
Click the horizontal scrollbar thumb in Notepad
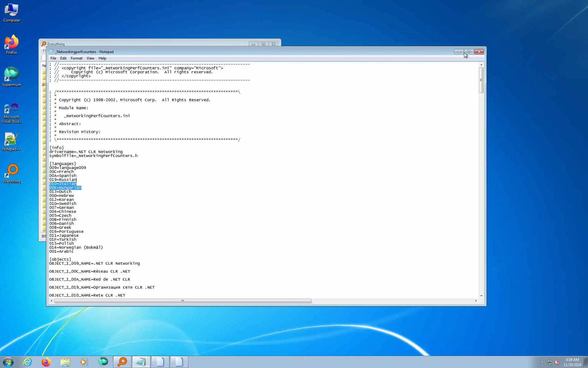[183, 301]
